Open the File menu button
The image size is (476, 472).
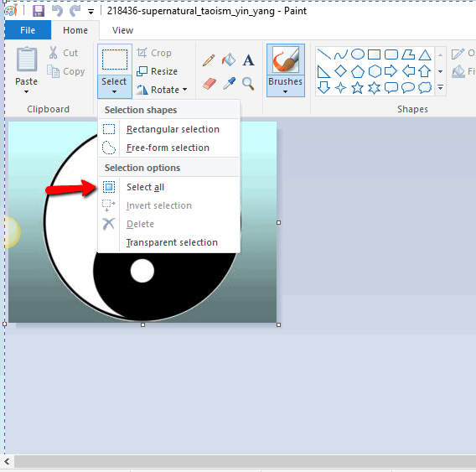[28, 30]
